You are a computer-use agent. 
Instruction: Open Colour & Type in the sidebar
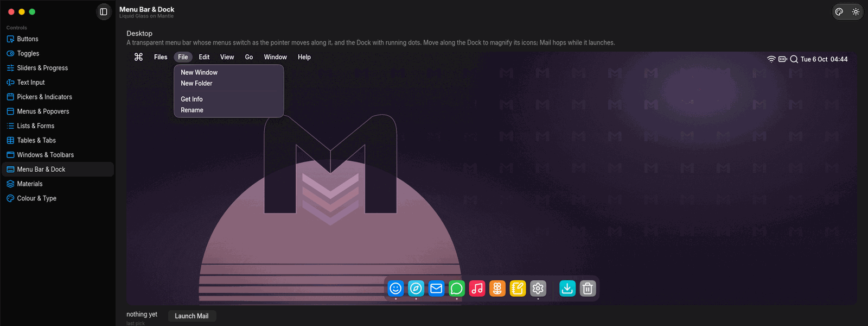click(58, 198)
